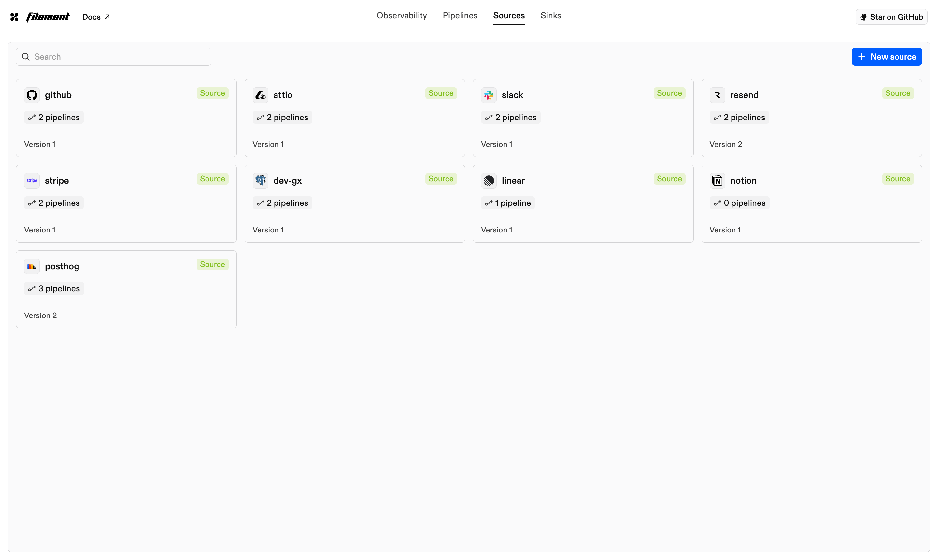This screenshot has height=560, width=938.
Task: Create a New source
Action: pos(886,57)
